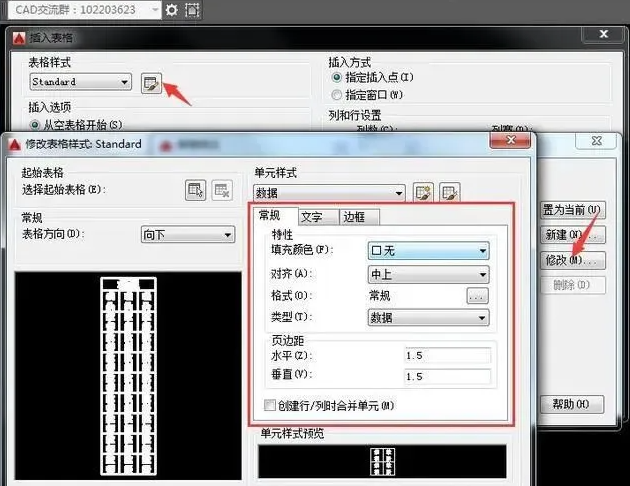Screen dimensions: 630x486
Task: Click the 修改 button
Action: click(573, 259)
